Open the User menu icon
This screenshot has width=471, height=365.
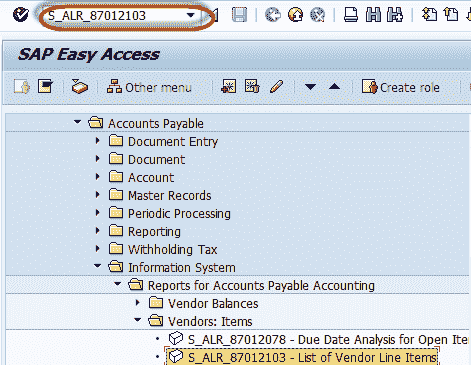pyautogui.click(x=22, y=87)
